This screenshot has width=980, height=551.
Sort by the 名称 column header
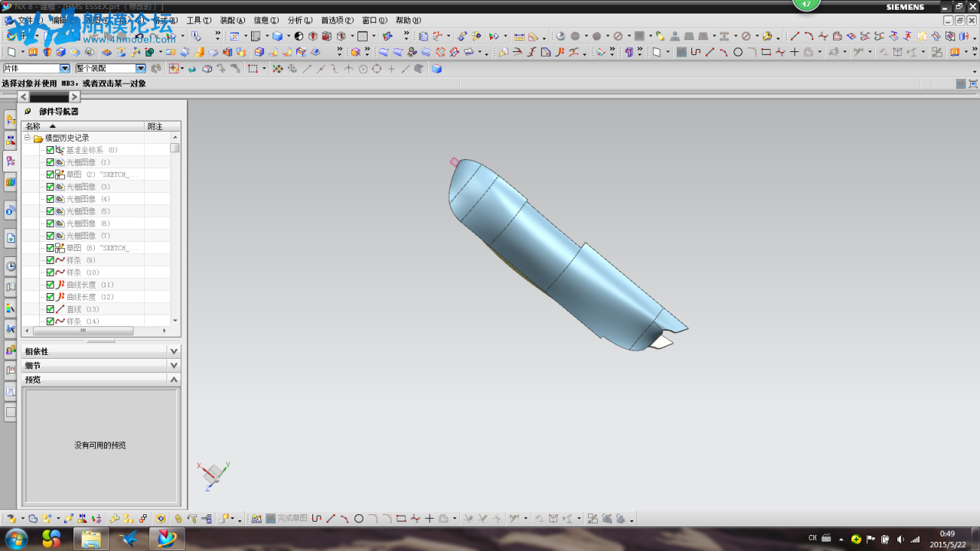[83, 126]
